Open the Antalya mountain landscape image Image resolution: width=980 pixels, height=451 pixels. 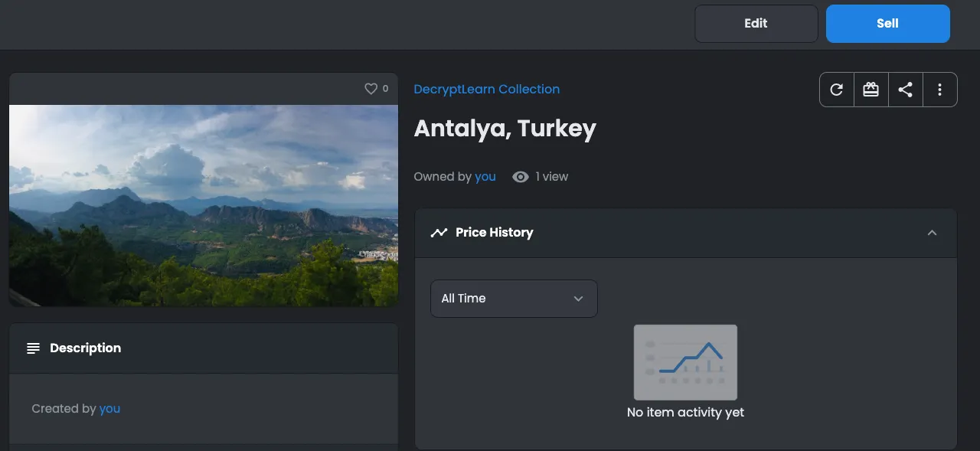[204, 205]
